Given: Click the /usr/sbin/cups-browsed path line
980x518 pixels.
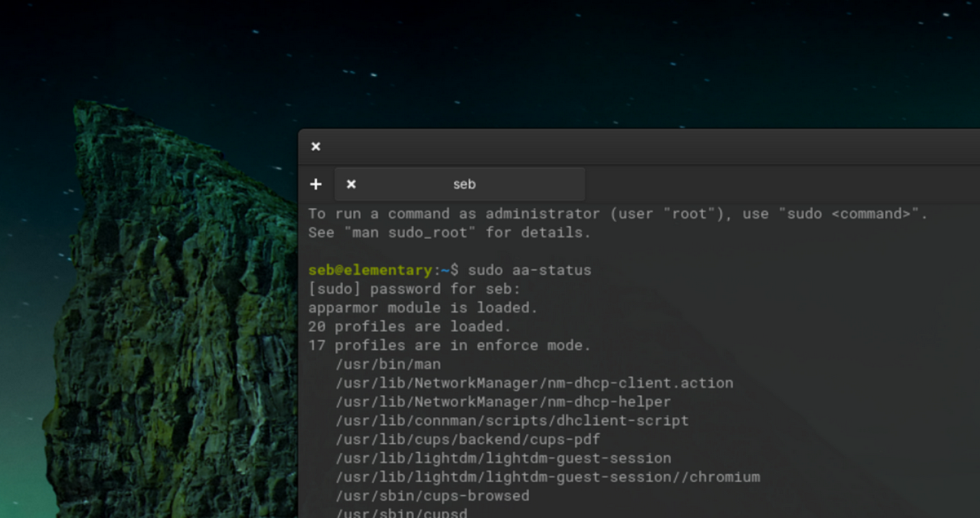Looking at the screenshot, I should point(432,496).
